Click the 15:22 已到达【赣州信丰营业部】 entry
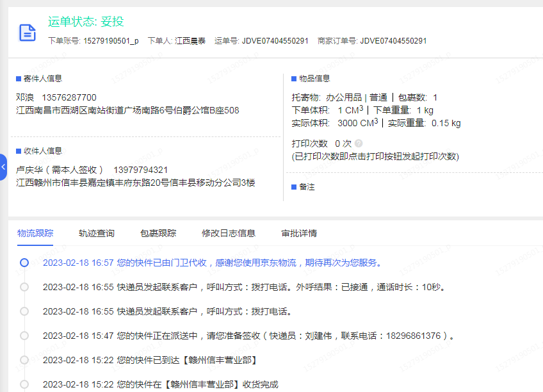The image size is (543, 392). click(x=150, y=360)
